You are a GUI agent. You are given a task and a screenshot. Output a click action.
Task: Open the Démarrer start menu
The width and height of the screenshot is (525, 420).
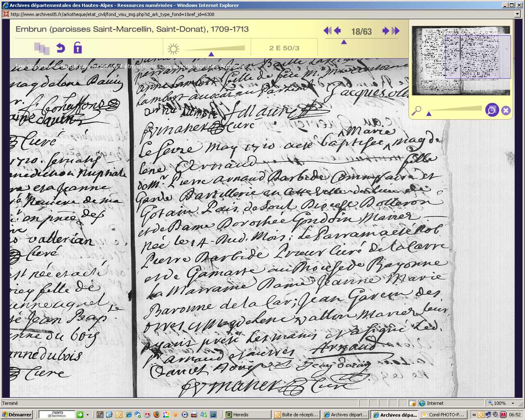16,415
